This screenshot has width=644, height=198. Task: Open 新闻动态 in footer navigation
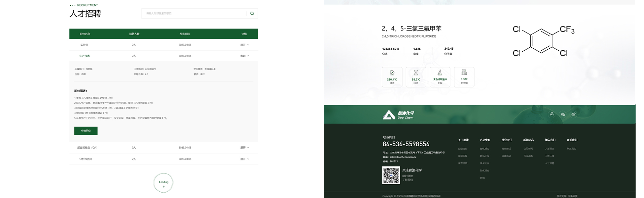click(528, 140)
